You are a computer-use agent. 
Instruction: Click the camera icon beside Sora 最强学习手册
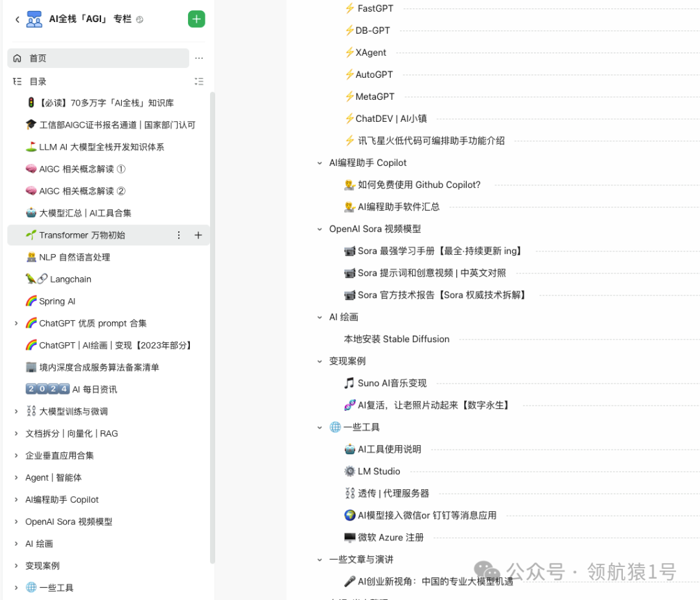pyautogui.click(x=349, y=251)
